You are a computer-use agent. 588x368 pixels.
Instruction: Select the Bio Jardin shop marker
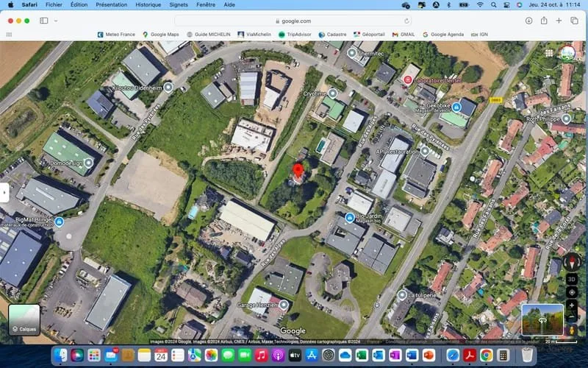click(350, 217)
